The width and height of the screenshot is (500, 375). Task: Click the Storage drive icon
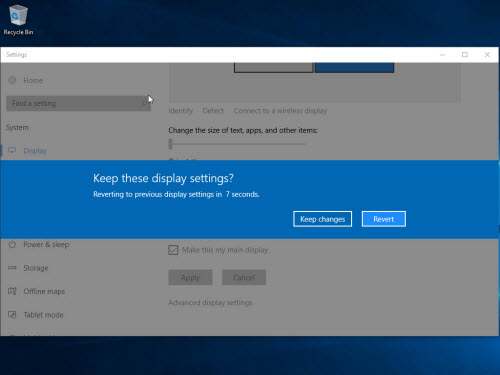coord(12,268)
